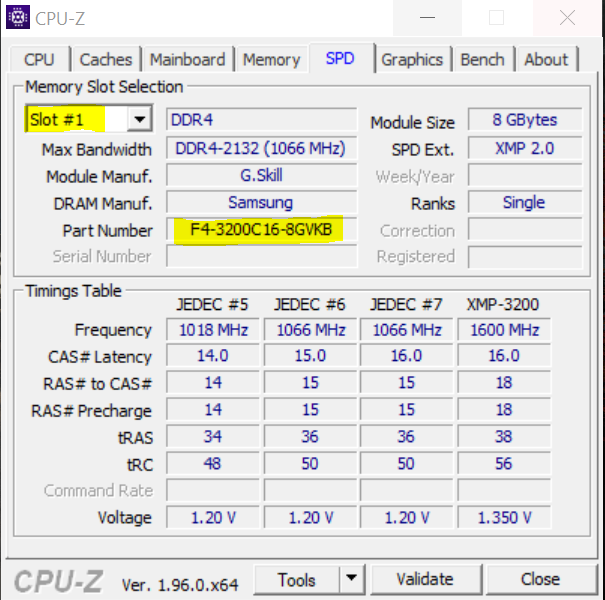Close the CPU-Z window with X
605x600 pixels.
pos(567,18)
